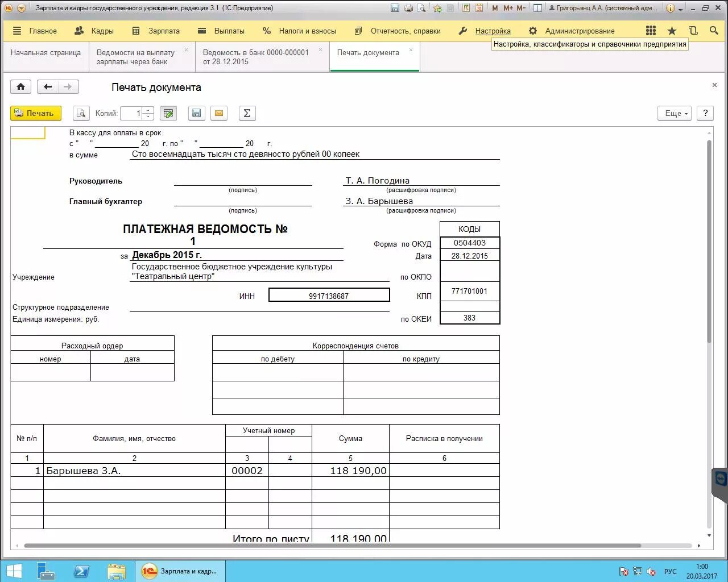Close the Ведомости на выплату tab
Viewport: 728px width, 582px height.
coord(186,49)
